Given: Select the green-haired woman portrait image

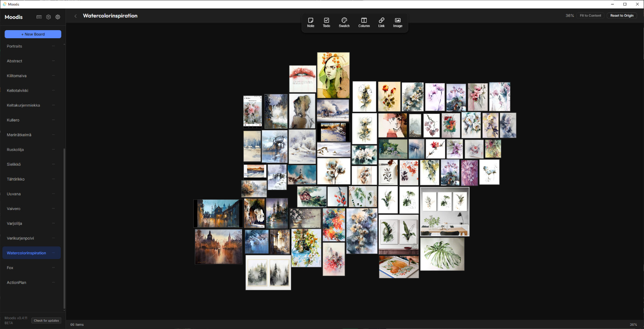Looking at the screenshot, I should (333, 76).
